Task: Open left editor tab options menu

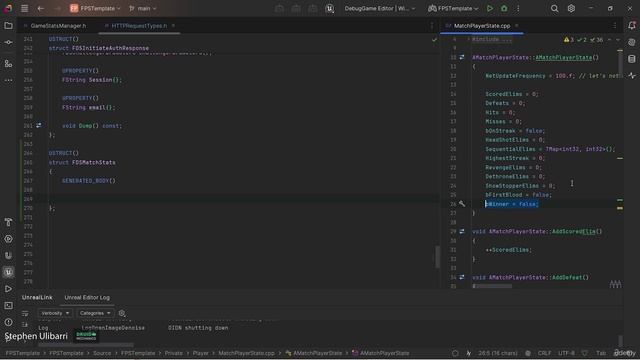Action: (x=432, y=26)
